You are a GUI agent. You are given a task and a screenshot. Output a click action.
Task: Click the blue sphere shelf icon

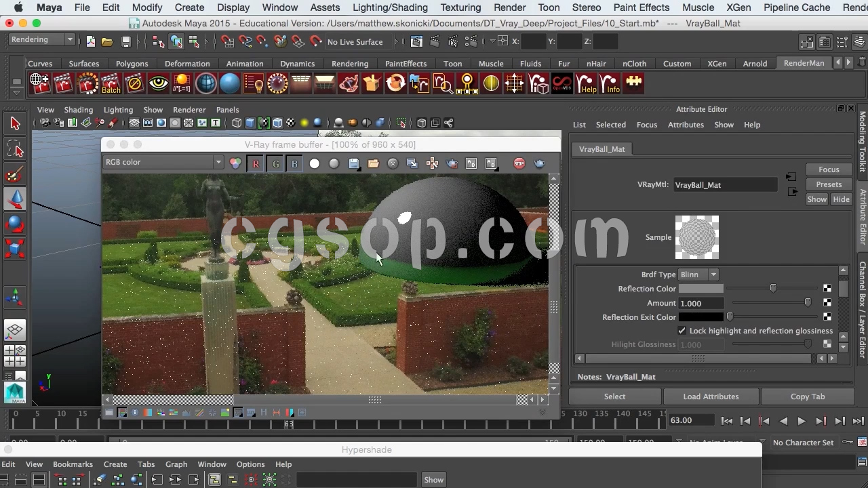click(x=230, y=84)
